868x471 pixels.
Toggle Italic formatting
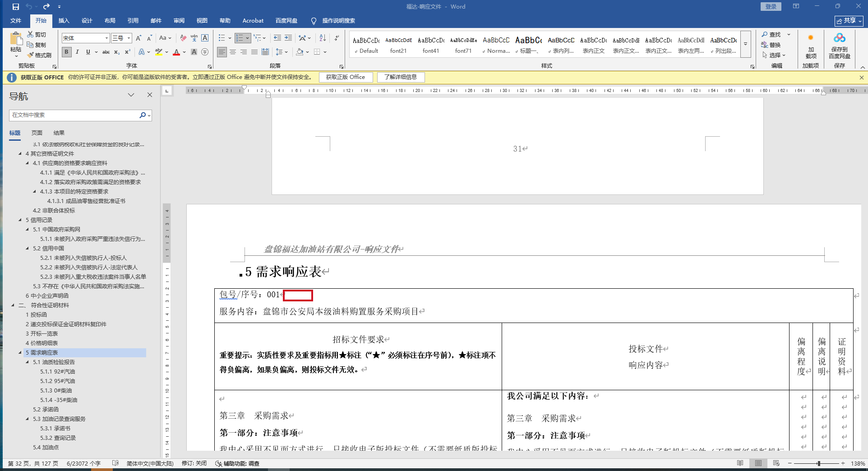point(77,52)
